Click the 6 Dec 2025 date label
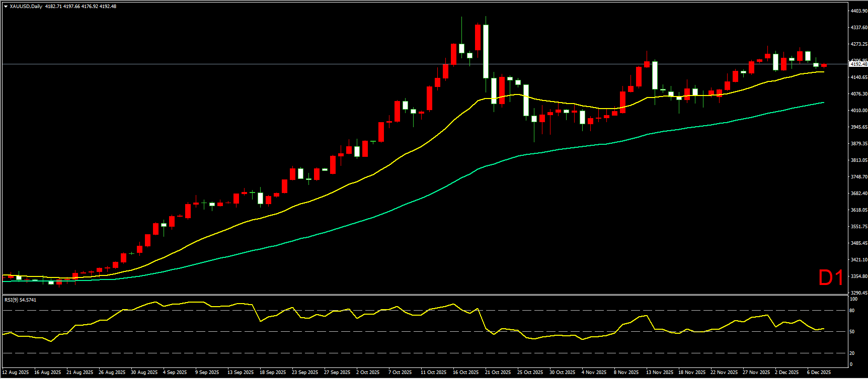Screen dimensions: 868x379 click(x=819, y=372)
